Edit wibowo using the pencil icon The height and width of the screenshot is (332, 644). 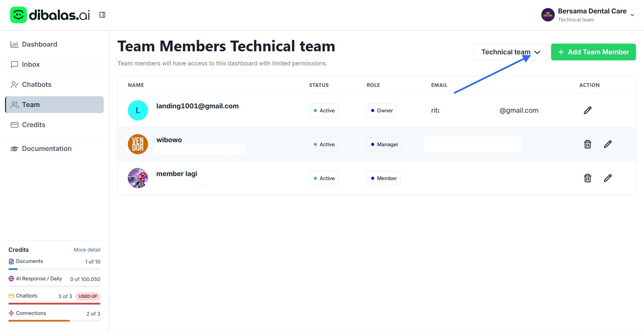coord(607,144)
